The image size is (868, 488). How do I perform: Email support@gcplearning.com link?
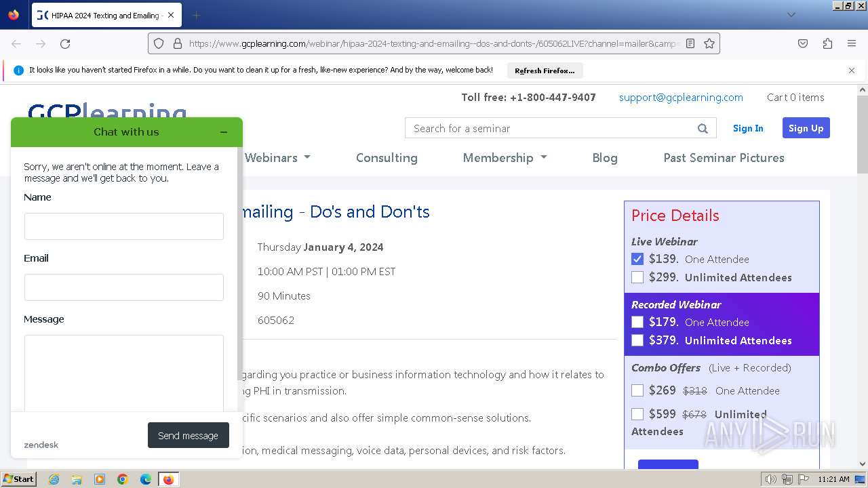(681, 97)
